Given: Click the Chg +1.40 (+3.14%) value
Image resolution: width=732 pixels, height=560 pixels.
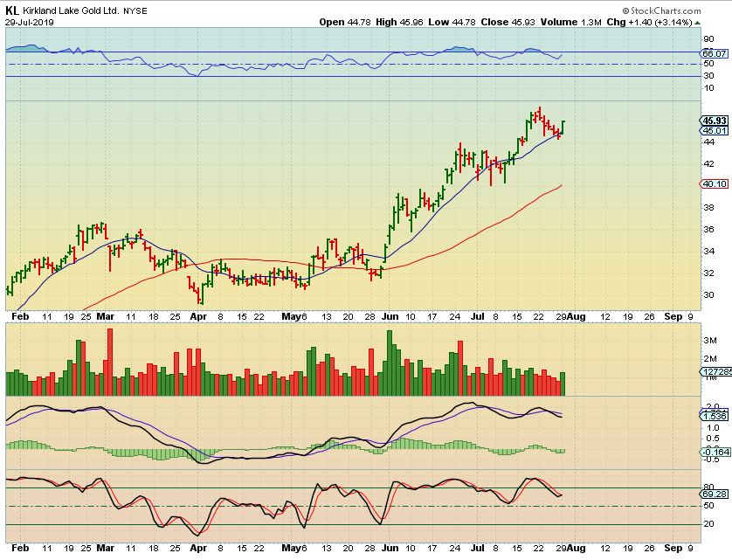Looking at the screenshot, I should tap(649, 22).
